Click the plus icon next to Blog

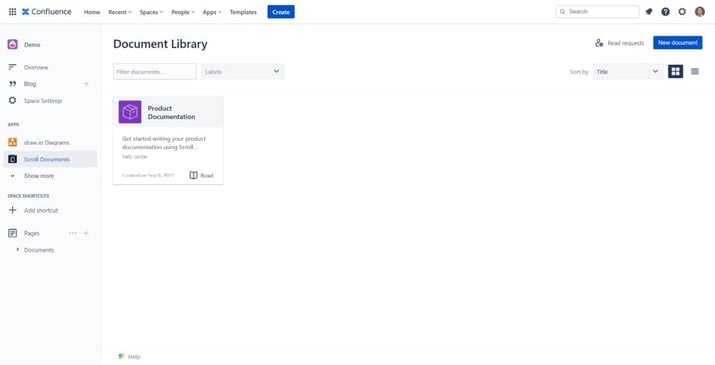(86, 84)
